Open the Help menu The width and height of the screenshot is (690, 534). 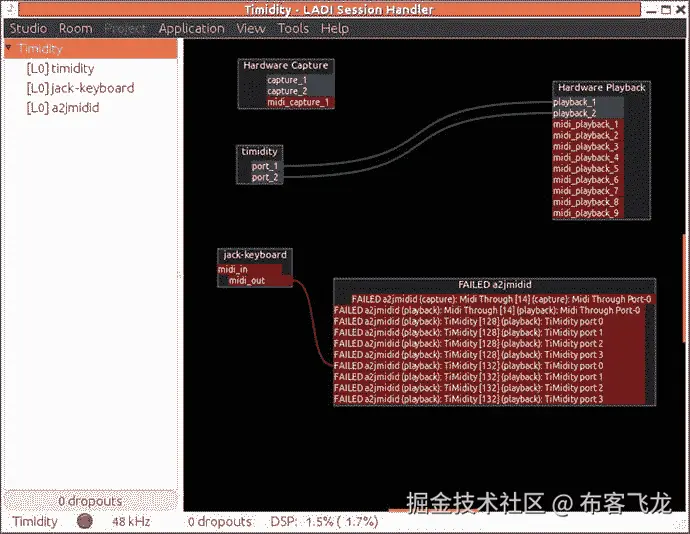pyautogui.click(x=335, y=29)
